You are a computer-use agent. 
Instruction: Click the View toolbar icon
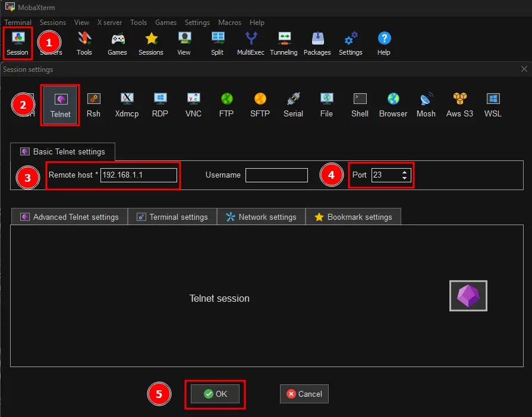(184, 43)
